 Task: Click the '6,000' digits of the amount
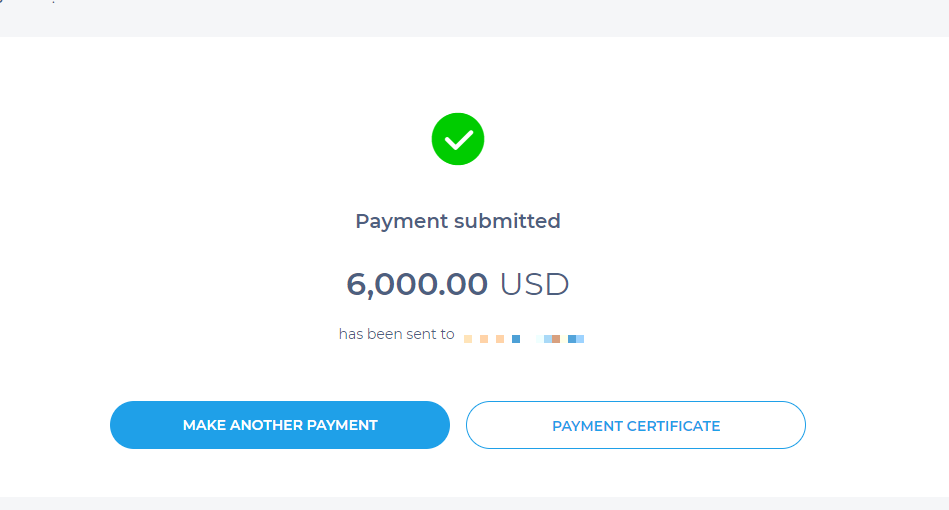pos(390,284)
